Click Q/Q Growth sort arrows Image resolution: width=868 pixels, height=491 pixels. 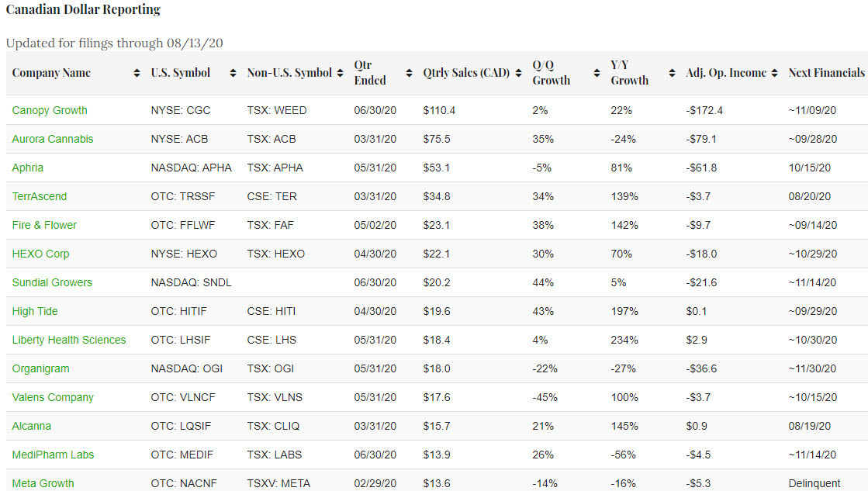[597, 73]
